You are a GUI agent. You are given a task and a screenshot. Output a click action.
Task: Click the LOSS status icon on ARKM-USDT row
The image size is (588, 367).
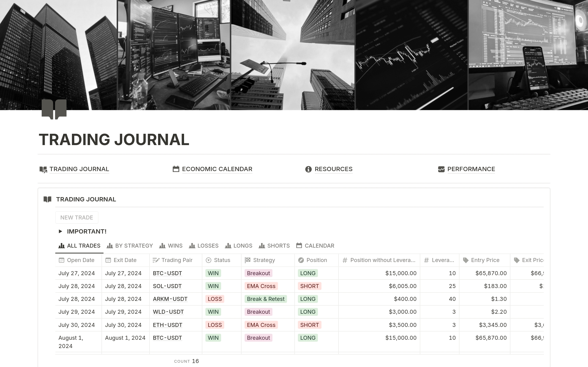(214, 298)
